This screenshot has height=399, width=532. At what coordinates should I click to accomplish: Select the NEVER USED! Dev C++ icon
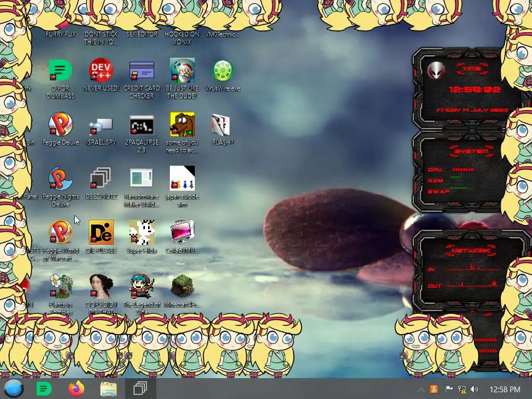click(101, 70)
